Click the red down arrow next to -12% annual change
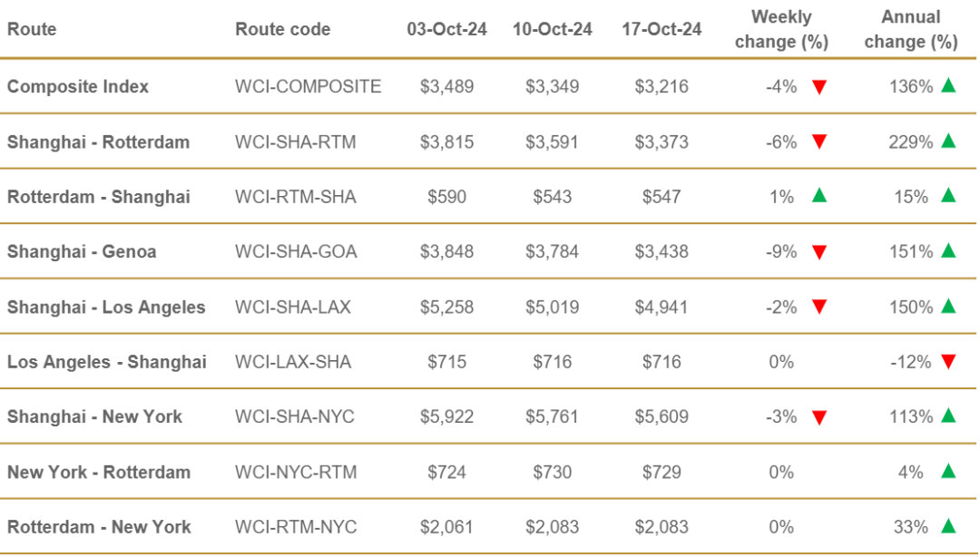Screen dimensions: 980x557 (948, 362)
